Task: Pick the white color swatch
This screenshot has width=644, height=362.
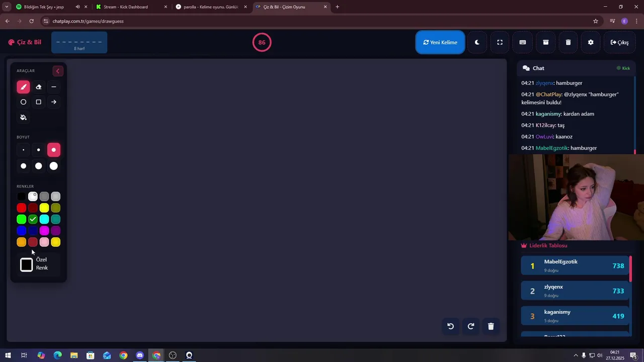Action: [x=33, y=197]
